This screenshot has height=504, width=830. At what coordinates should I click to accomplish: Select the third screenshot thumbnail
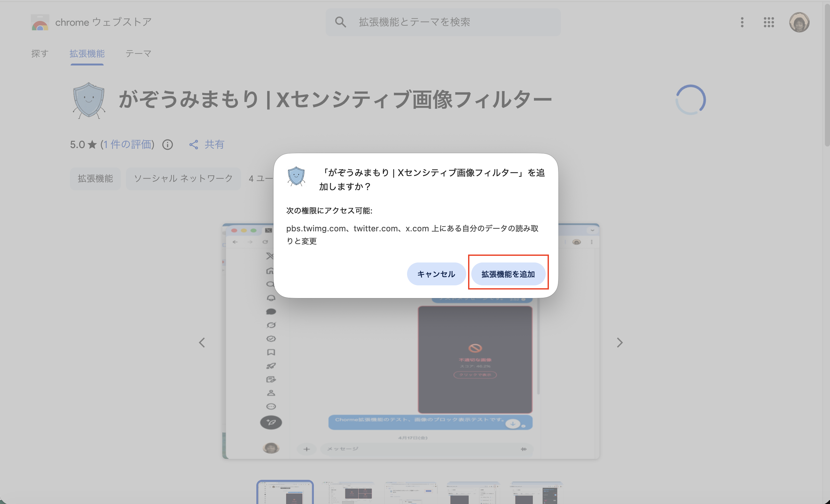click(411, 492)
